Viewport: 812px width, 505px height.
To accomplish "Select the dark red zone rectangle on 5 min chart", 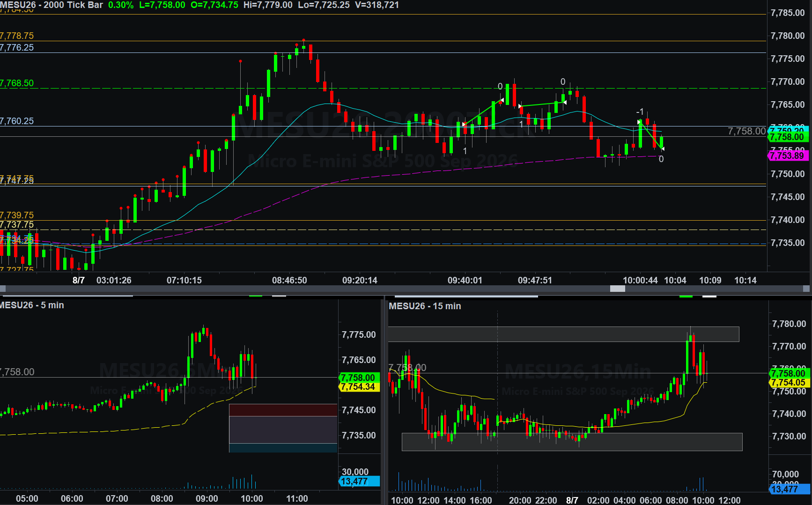I will coord(283,410).
